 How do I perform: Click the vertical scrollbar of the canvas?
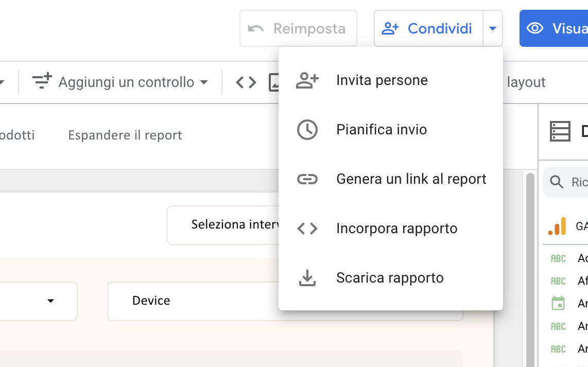[x=530, y=270]
